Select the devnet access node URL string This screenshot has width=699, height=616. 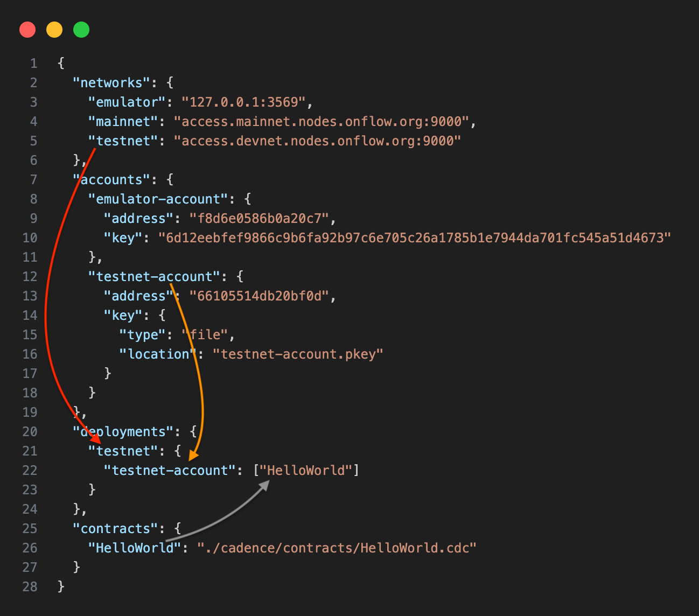pos(317,141)
